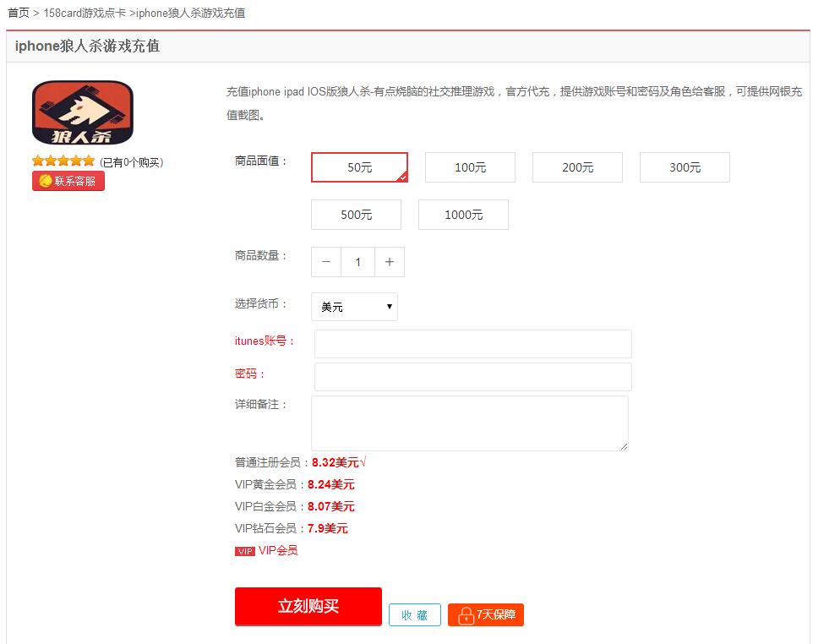Open the 美元 currency dropdown
This screenshot has height=644, width=813.
(x=355, y=307)
